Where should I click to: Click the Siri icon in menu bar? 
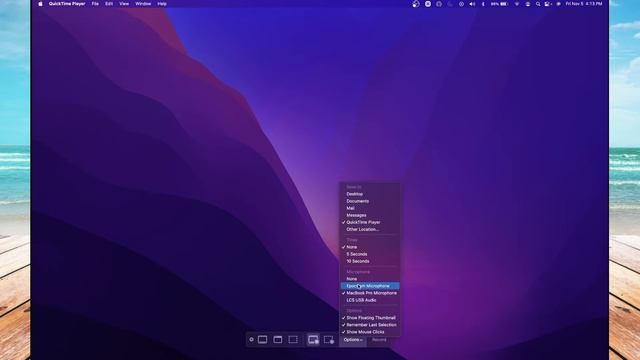[558, 4]
